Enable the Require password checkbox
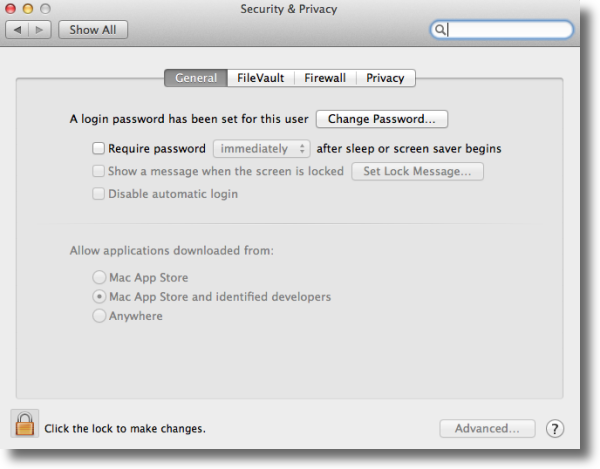This screenshot has height=469, width=600. [98, 148]
